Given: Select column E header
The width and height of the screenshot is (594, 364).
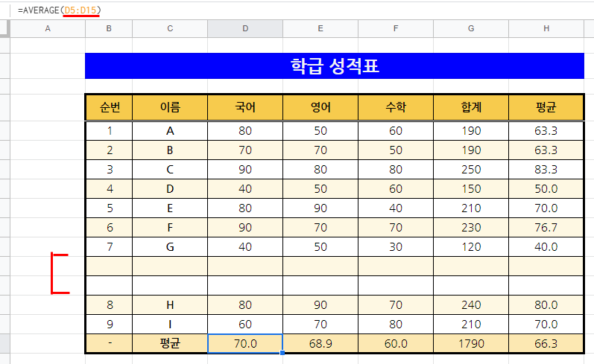Looking at the screenshot, I should coord(320,28).
